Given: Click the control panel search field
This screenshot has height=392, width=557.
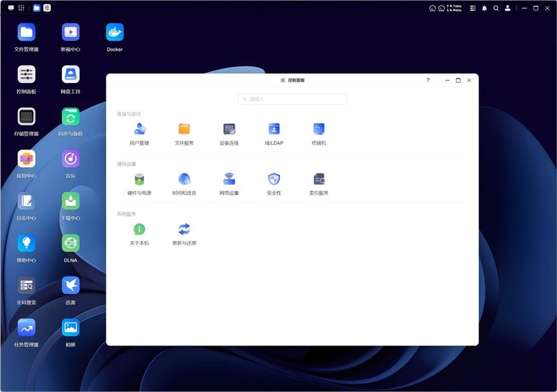Looking at the screenshot, I should (x=292, y=100).
